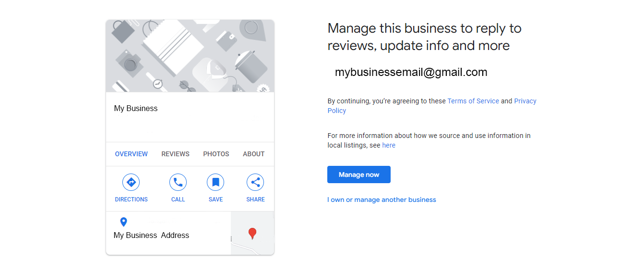Click the My Business Address text
The image size is (644, 262).
pyautogui.click(x=151, y=236)
